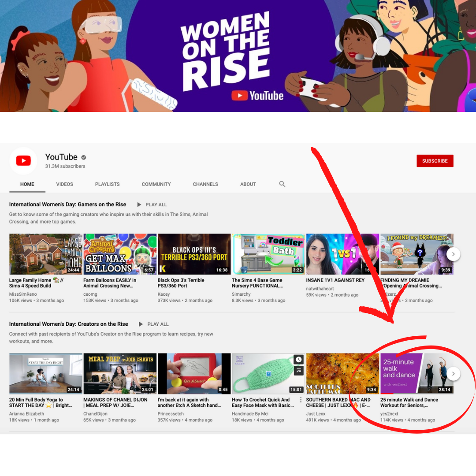
Task: Click the YouTube channel avatar logo
Action: 23,160
